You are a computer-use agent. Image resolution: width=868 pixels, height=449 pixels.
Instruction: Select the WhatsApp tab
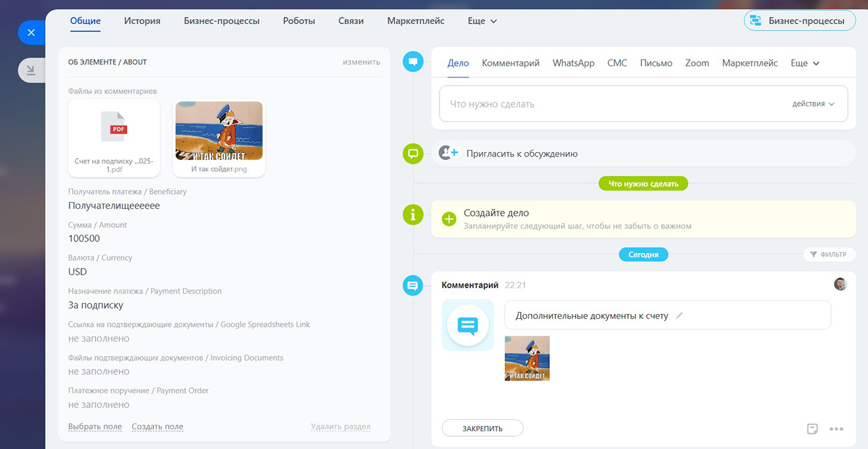[x=573, y=63]
